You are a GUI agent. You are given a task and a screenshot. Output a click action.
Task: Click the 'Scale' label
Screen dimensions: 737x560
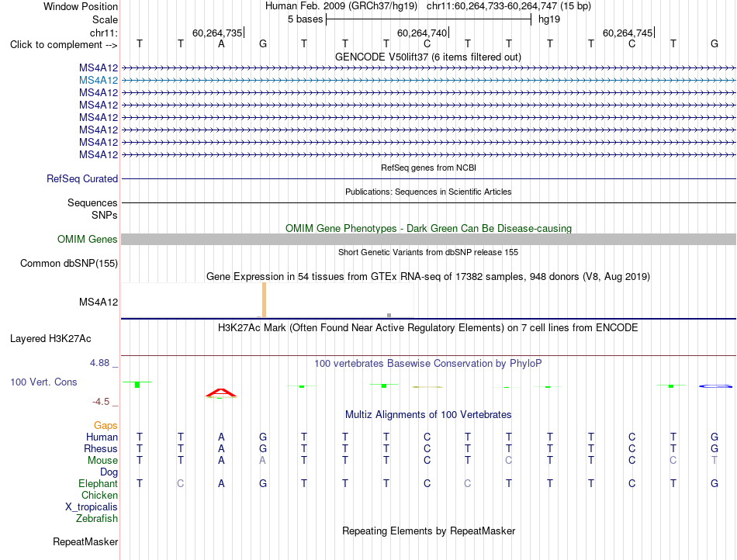pos(105,19)
